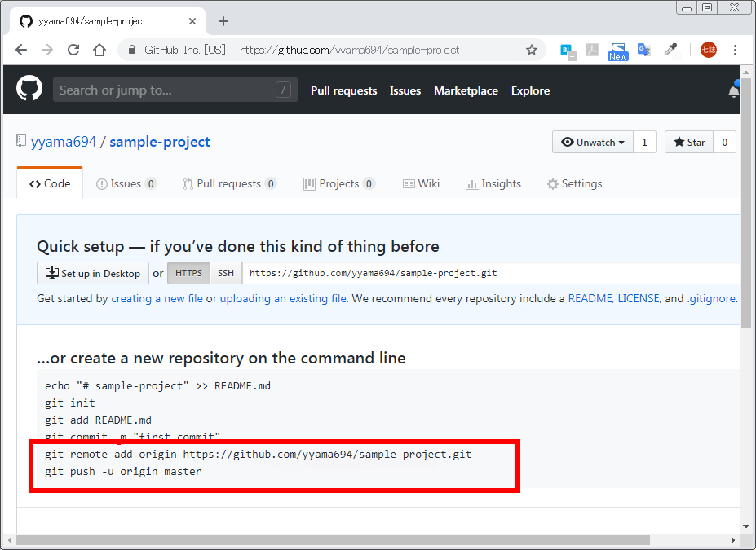Open the browser home page icon

pos(99,50)
